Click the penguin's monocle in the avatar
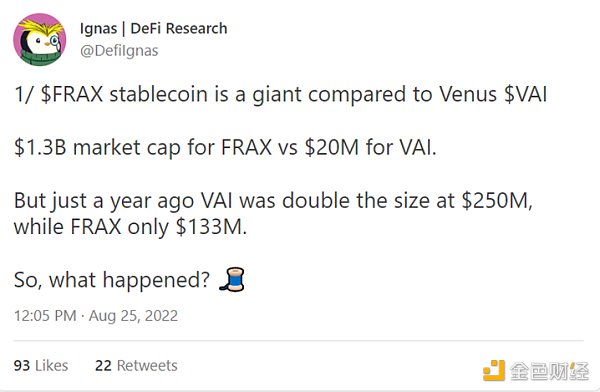 [x=55, y=41]
